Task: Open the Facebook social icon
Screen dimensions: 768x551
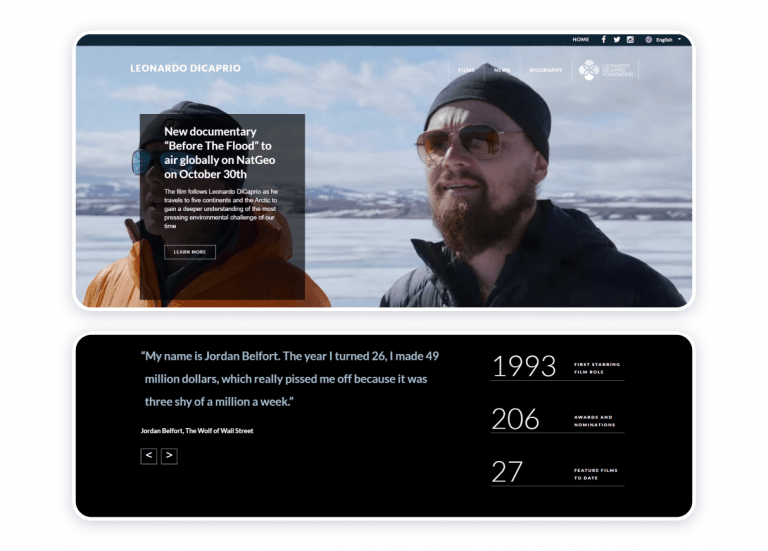Action: pos(603,40)
